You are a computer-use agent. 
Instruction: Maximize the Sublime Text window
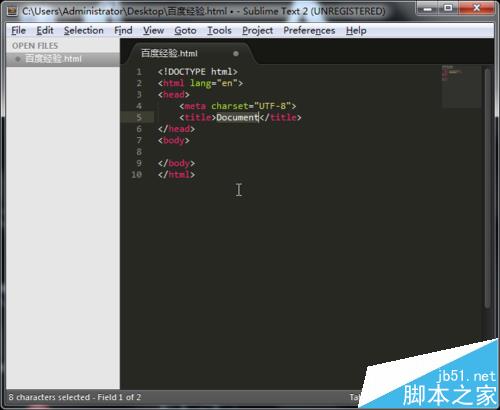(x=449, y=8)
